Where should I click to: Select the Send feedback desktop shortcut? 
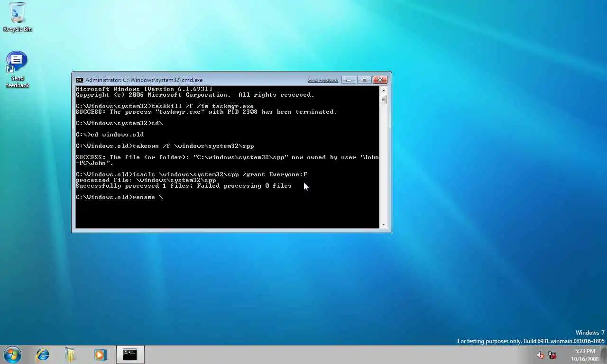(17, 70)
